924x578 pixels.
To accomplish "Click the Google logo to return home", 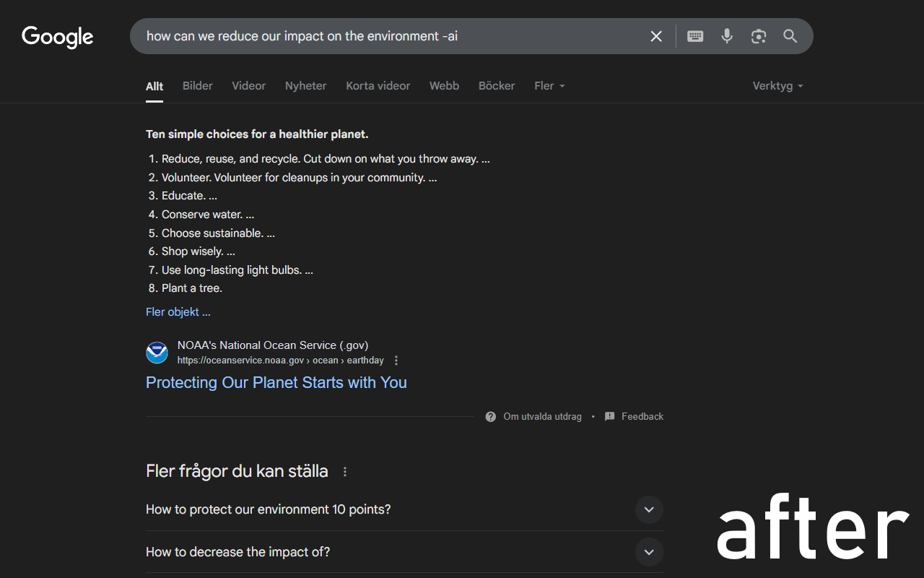I will 57,38.
